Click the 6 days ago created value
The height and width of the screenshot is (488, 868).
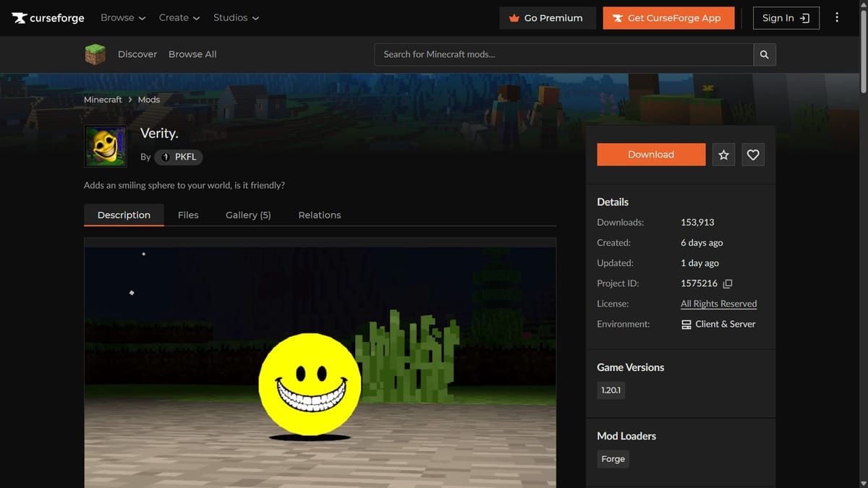click(x=702, y=243)
